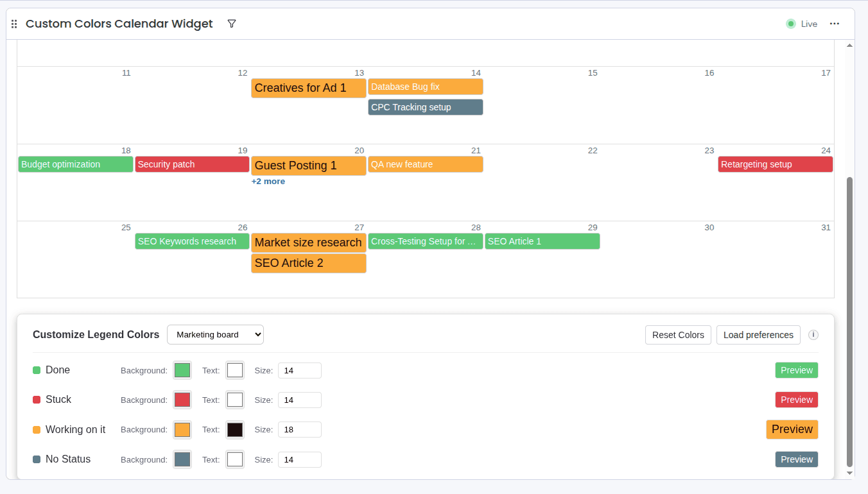Open filter options for the calendar widget

231,23
